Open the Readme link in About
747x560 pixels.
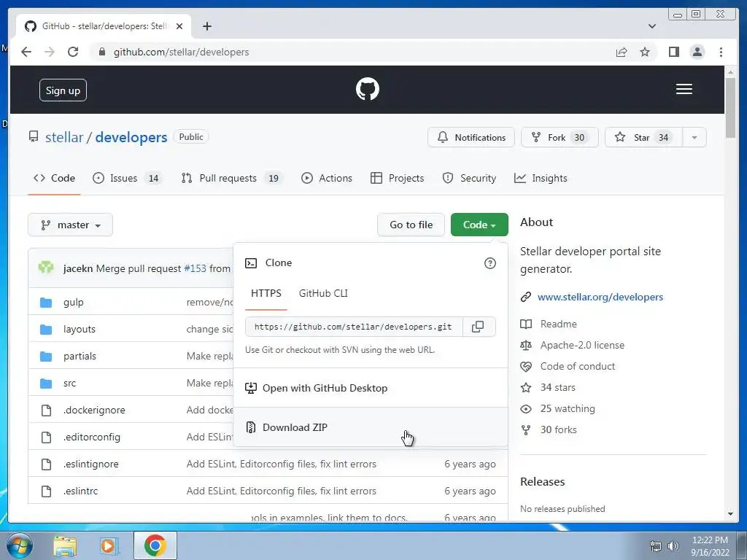click(558, 324)
